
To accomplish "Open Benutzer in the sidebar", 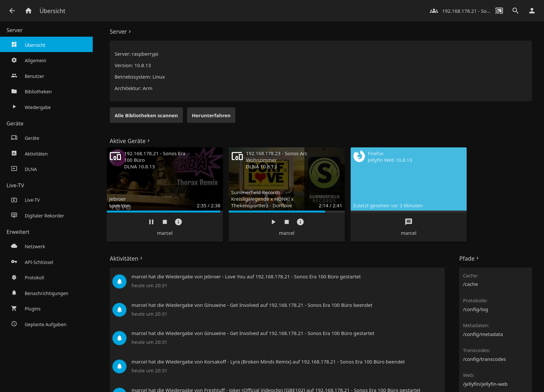I will 46,76.
